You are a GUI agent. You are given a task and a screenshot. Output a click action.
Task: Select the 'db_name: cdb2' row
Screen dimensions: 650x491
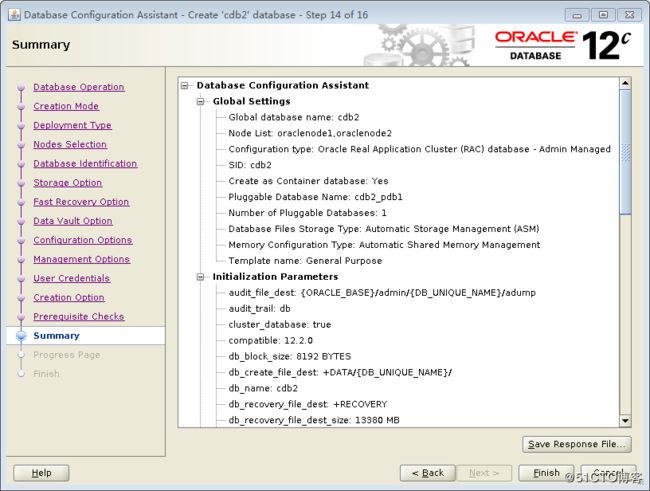[263, 388]
